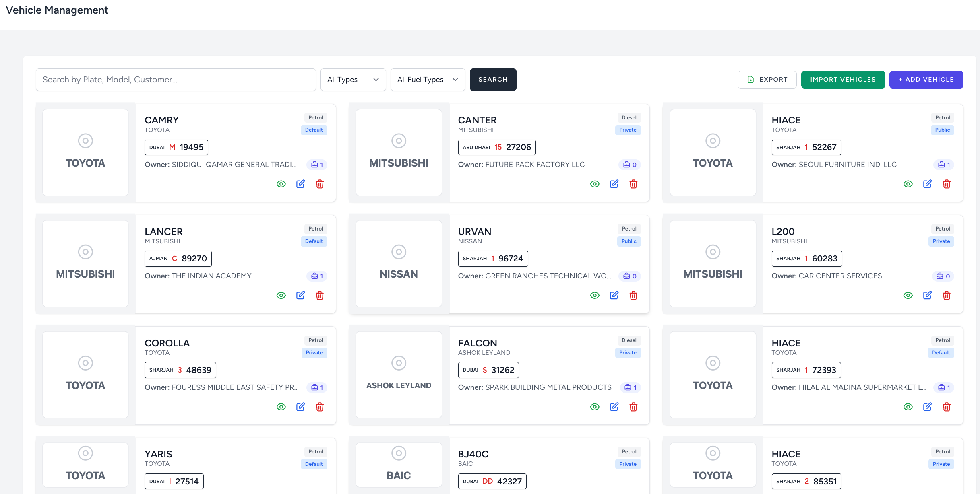The width and height of the screenshot is (980, 494).
Task: Export the vehicle list
Action: (x=767, y=80)
